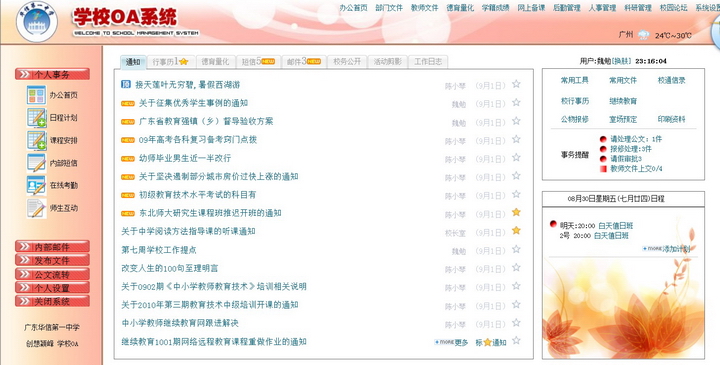Click the school logo emblem
The height and width of the screenshot is (365, 720).
click(37, 22)
